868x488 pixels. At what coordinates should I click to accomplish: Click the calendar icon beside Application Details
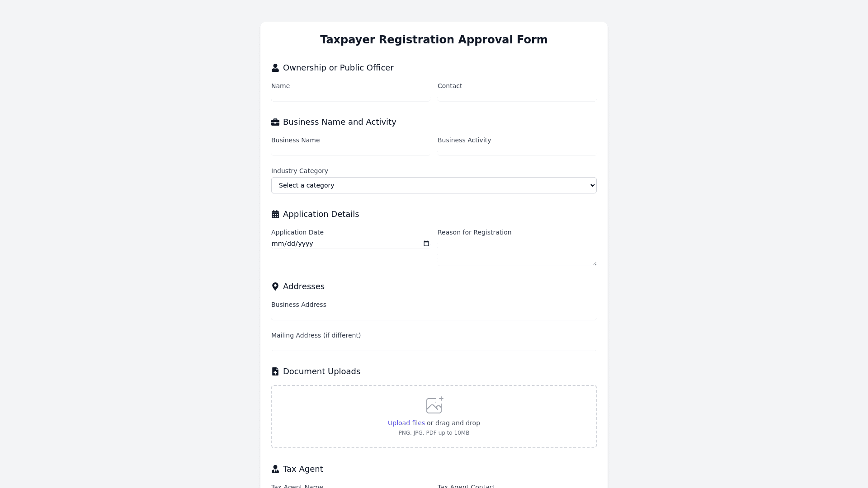coord(275,214)
